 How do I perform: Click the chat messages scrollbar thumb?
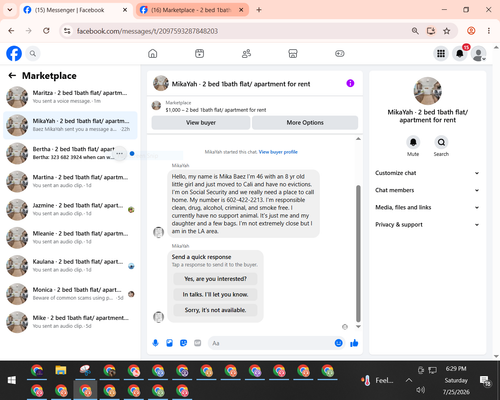coord(358,253)
